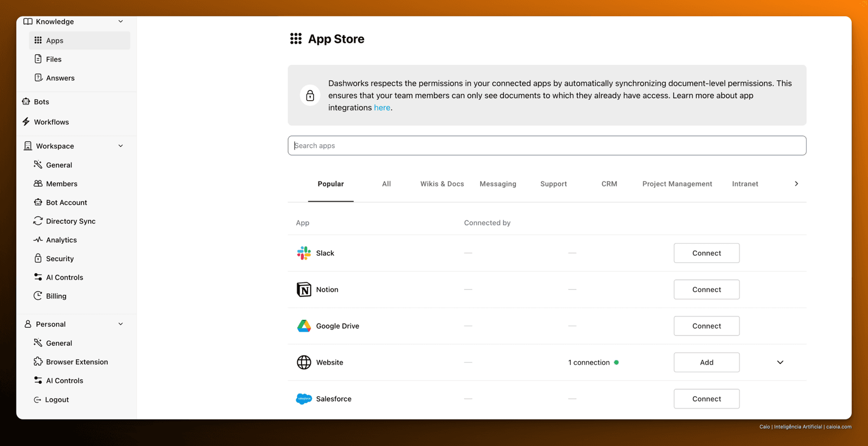Collapse the Knowledge section chevron
Screen dimensions: 868x446
pos(120,22)
